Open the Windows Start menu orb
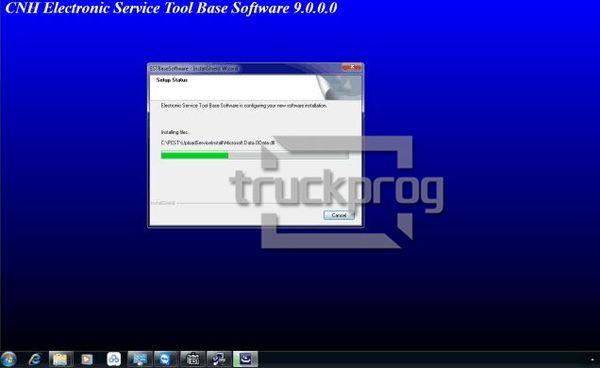Image resolution: width=600 pixels, height=368 pixels. (x=8, y=359)
